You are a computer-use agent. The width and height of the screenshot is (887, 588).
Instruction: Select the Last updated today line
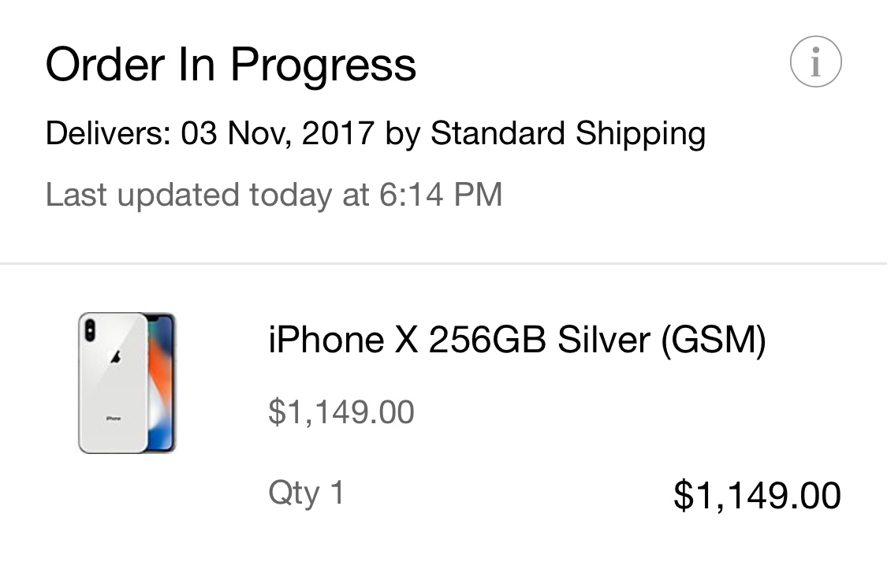tap(274, 195)
